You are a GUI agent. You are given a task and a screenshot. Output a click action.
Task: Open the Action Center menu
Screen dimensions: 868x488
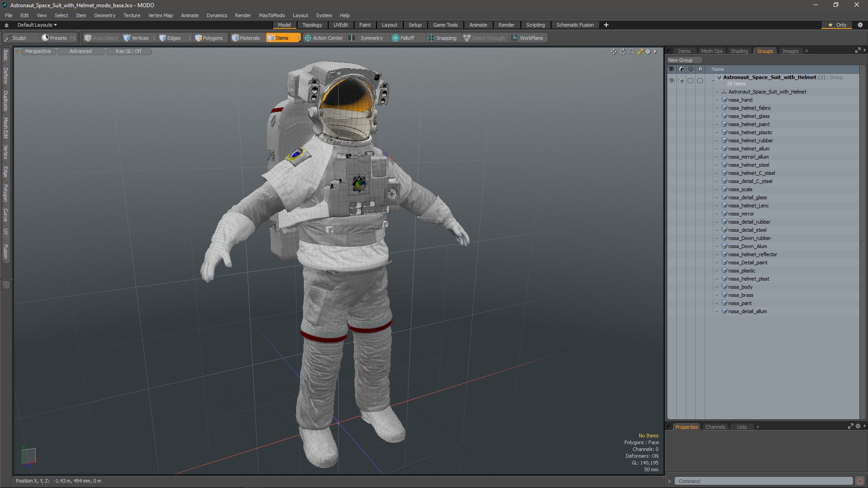click(x=324, y=38)
